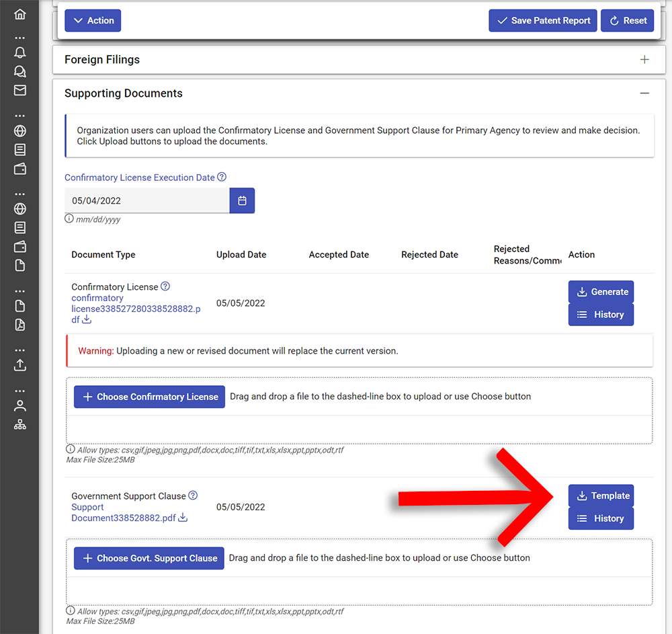Click help icon beside Confirmatory License Execution Date
Screen dimensions: 672x634
click(x=222, y=177)
